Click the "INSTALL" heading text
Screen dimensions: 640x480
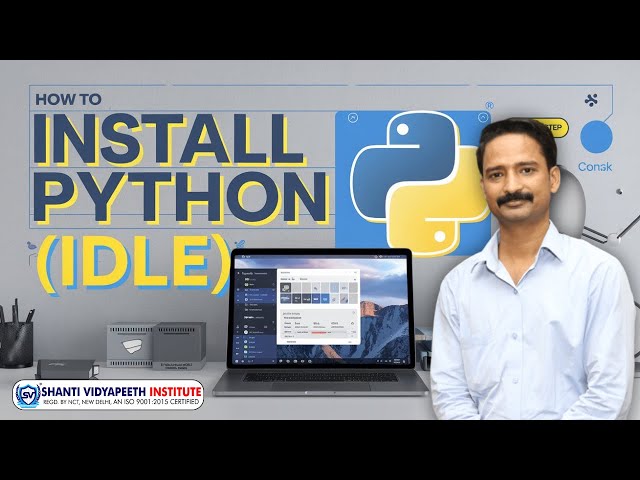pyautogui.click(x=169, y=139)
